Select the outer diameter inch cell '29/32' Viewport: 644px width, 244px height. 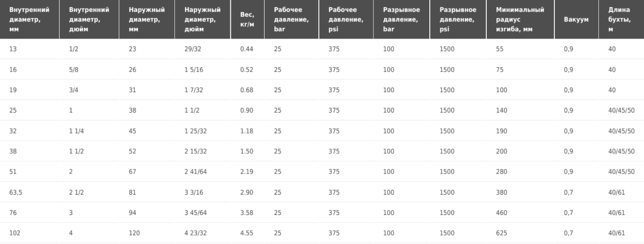pyautogui.click(x=193, y=49)
